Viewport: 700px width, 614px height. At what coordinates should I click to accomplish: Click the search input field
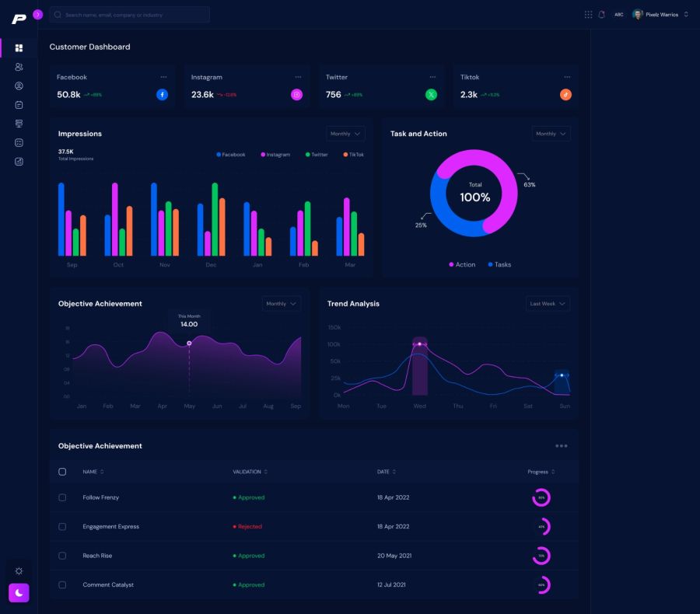tap(130, 15)
